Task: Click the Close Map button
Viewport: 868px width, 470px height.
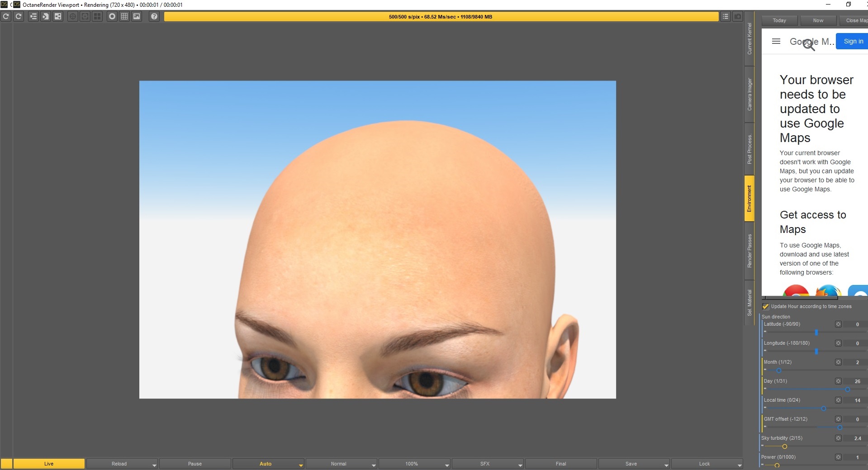Action: (x=854, y=20)
